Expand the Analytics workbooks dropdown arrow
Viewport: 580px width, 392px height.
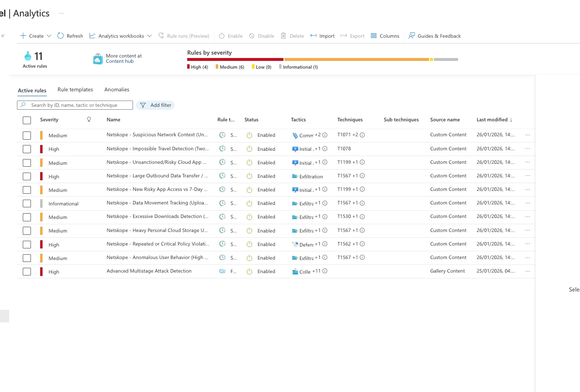pyautogui.click(x=149, y=36)
